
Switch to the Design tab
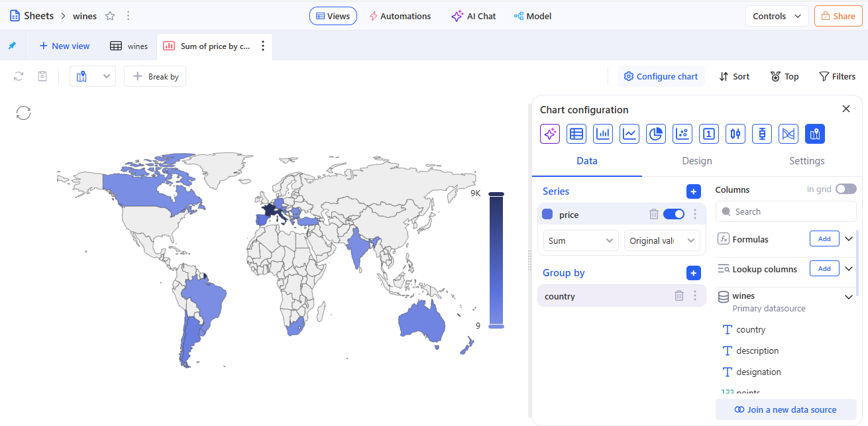click(x=697, y=161)
